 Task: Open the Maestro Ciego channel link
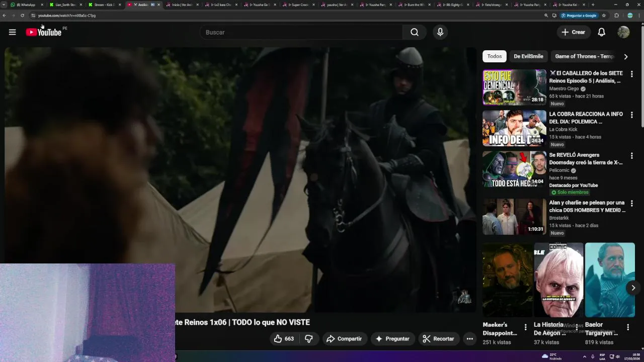click(564, 88)
